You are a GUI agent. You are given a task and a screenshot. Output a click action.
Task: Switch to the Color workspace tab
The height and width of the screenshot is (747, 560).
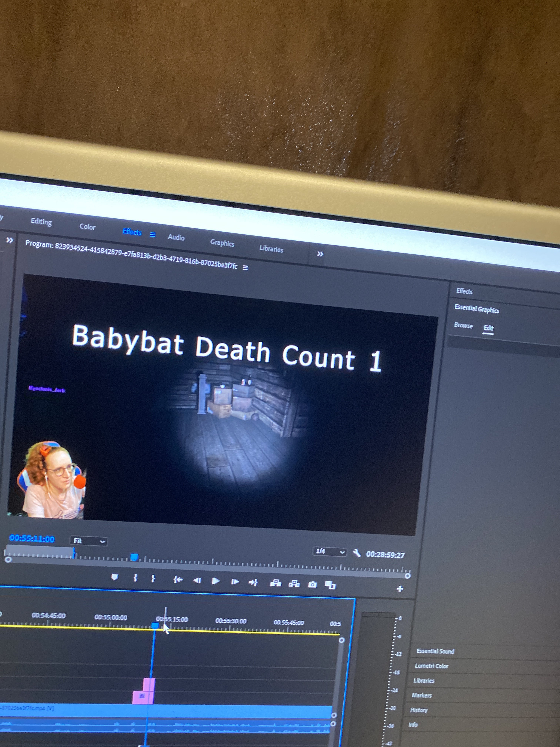point(87,227)
